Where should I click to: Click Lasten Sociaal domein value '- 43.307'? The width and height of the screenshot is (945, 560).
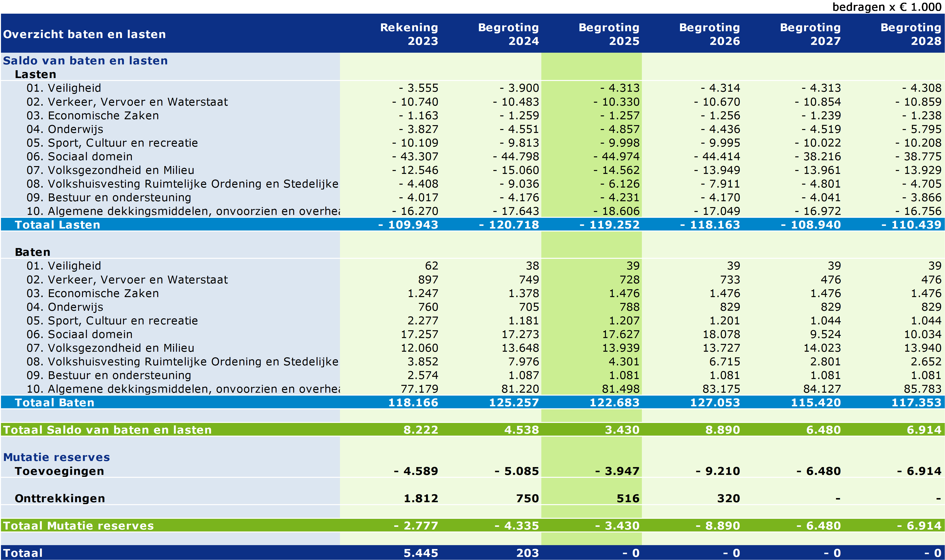pos(415,157)
